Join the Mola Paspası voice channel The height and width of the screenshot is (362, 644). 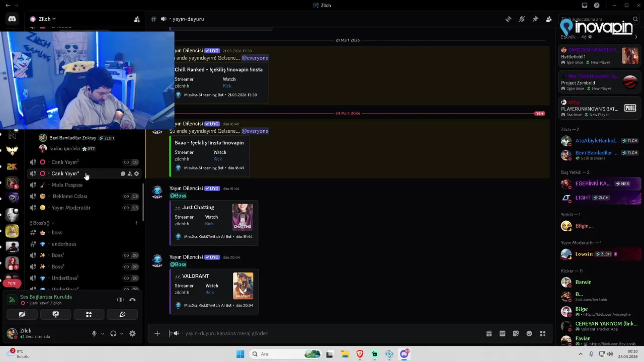coord(83,185)
